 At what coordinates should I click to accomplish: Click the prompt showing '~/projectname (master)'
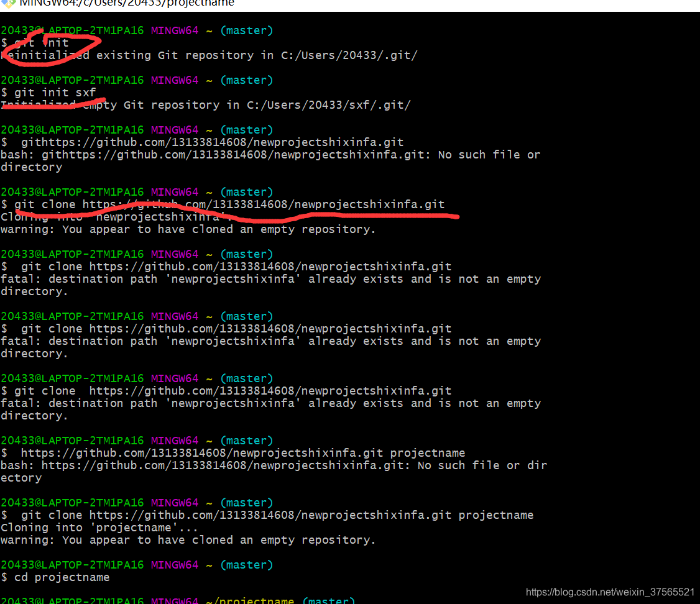pos(178,600)
